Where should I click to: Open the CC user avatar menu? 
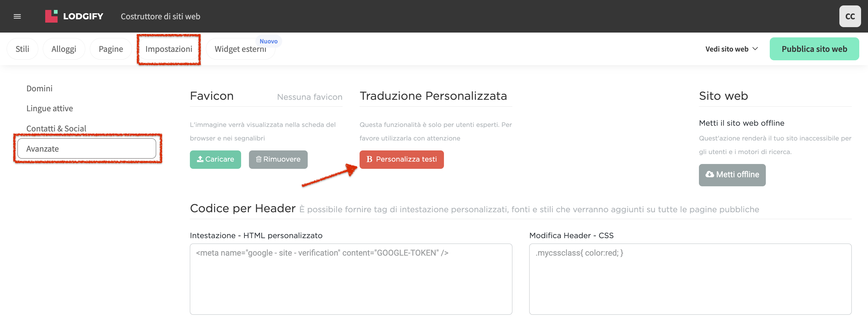850,16
